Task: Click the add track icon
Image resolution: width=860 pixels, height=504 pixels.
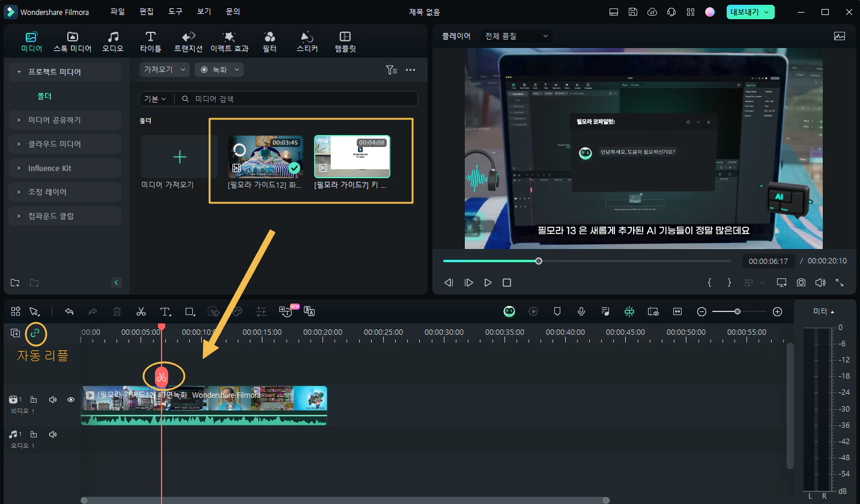Action: (16, 333)
